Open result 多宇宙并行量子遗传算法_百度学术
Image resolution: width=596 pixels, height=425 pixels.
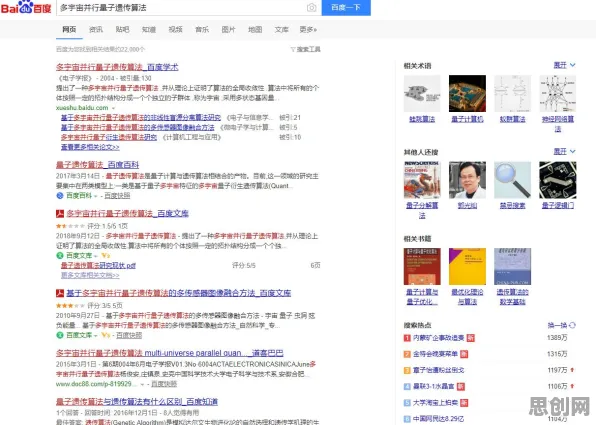pos(117,67)
